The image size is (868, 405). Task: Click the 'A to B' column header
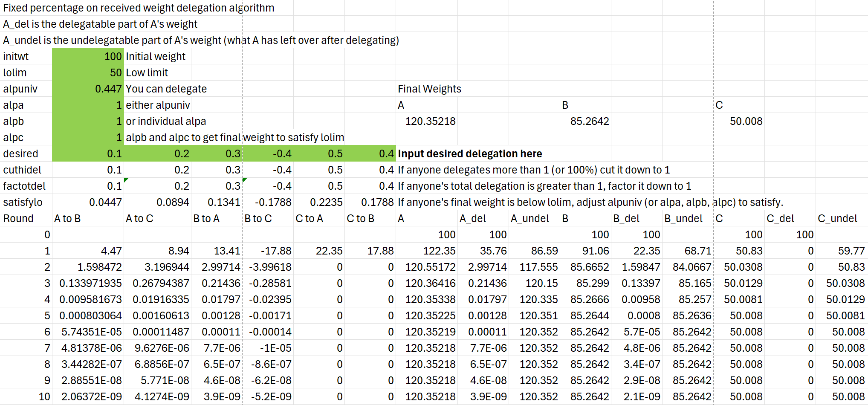pyautogui.click(x=88, y=218)
